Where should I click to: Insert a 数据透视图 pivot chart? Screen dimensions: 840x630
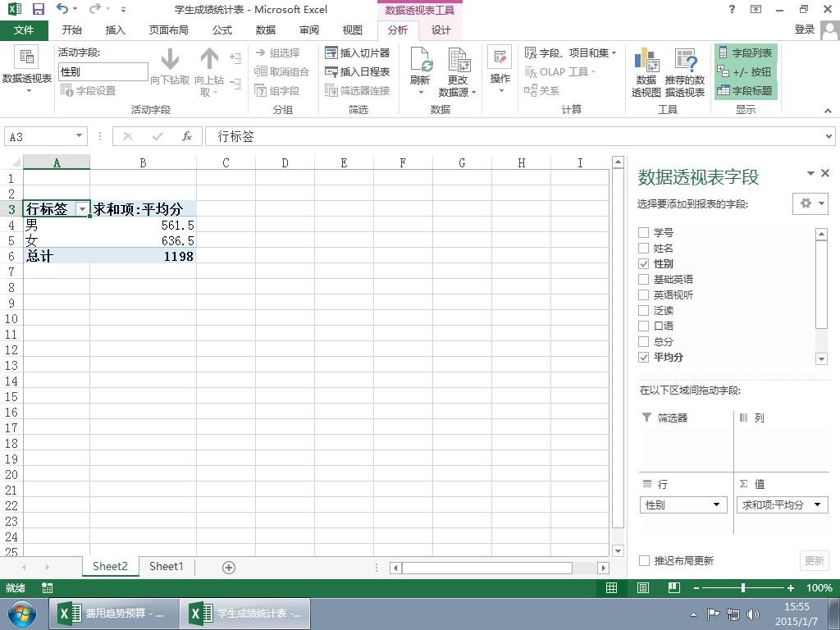point(646,73)
